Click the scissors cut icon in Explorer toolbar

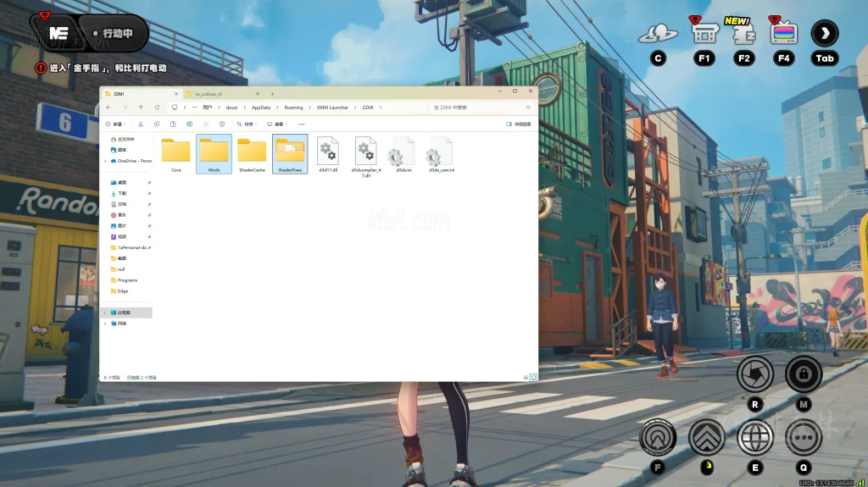(x=141, y=124)
